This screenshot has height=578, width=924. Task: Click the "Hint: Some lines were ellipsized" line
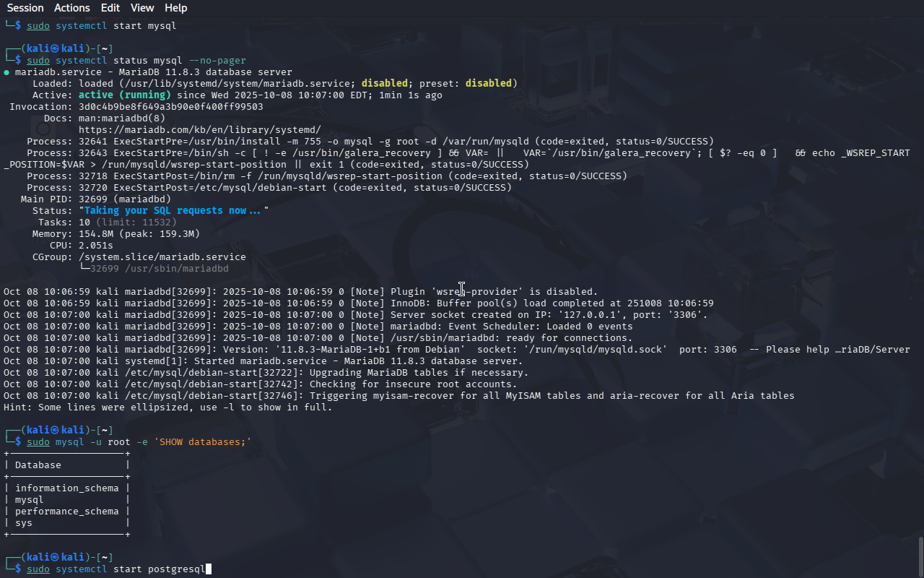pyautogui.click(x=167, y=407)
